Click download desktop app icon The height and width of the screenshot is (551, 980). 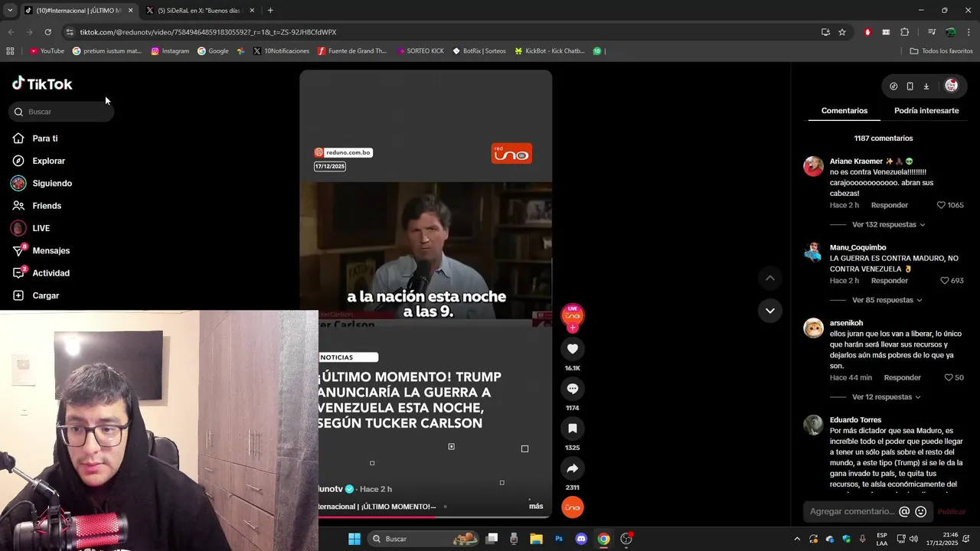click(926, 86)
